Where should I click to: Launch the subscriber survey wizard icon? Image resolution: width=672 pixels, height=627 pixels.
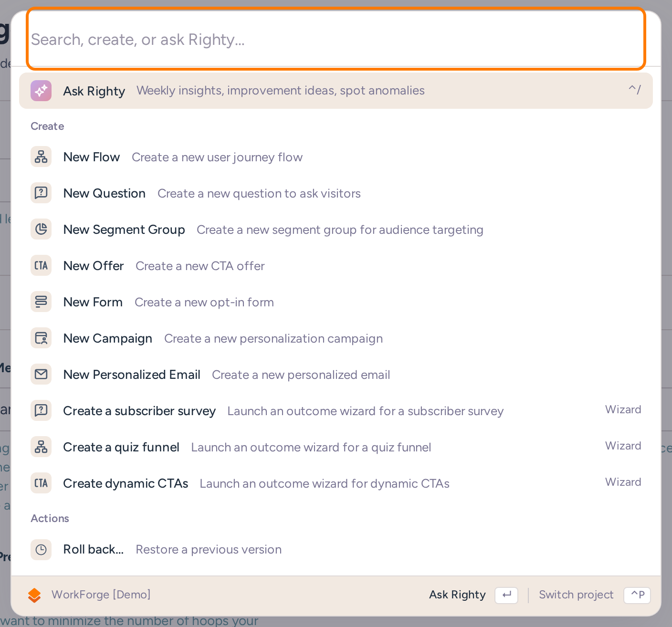click(41, 410)
